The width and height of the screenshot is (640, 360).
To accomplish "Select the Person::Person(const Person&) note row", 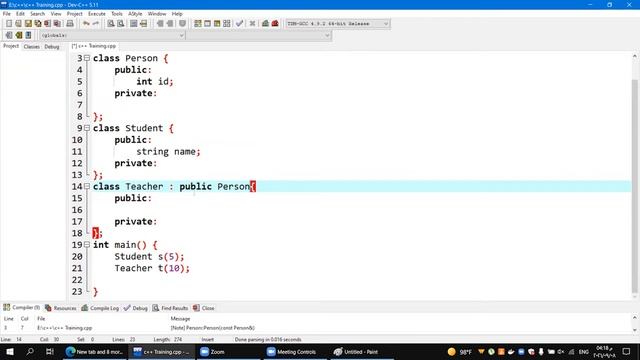I will [x=316, y=328].
